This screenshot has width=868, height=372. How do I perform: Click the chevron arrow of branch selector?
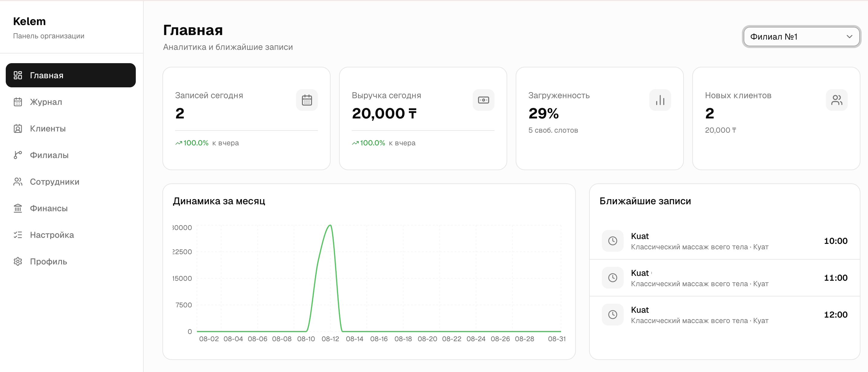coord(849,36)
